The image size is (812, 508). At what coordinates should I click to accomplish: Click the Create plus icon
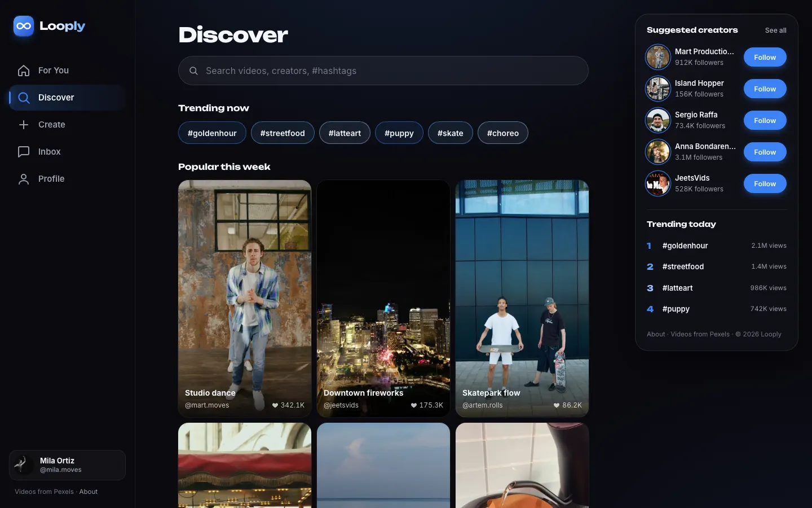pyautogui.click(x=24, y=125)
